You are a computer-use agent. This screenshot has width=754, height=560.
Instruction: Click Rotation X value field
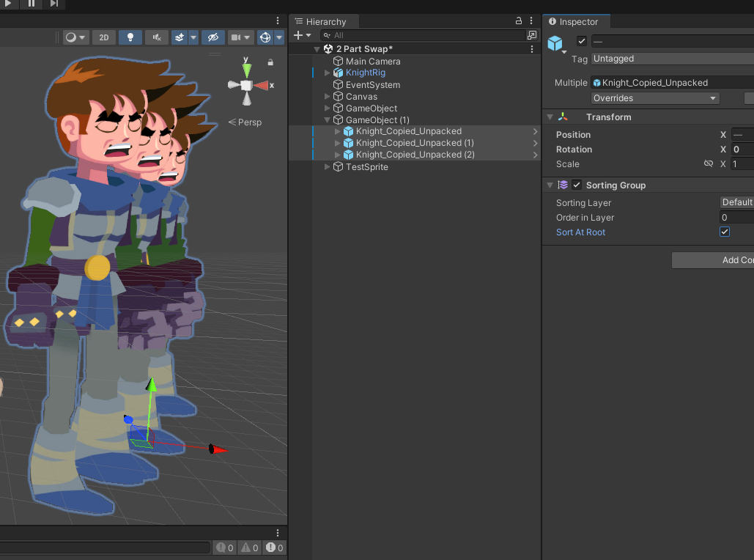pyautogui.click(x=742, y=149)
